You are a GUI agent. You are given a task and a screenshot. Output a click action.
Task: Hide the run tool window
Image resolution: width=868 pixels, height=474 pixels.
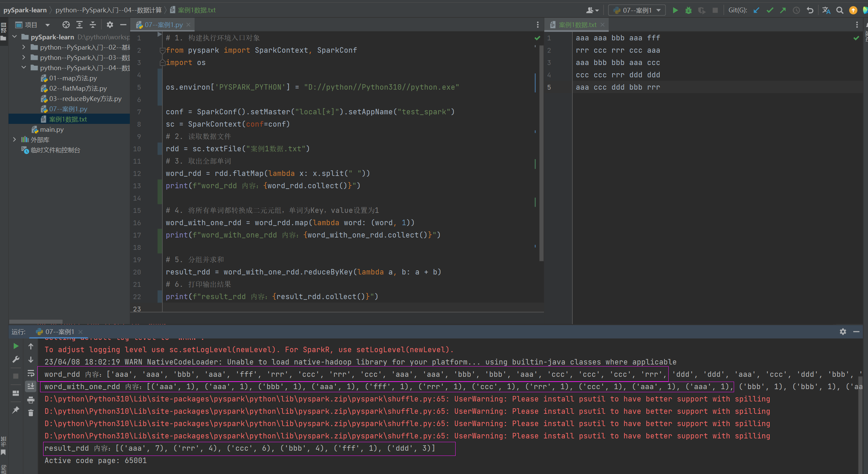(x=856, y=332)
